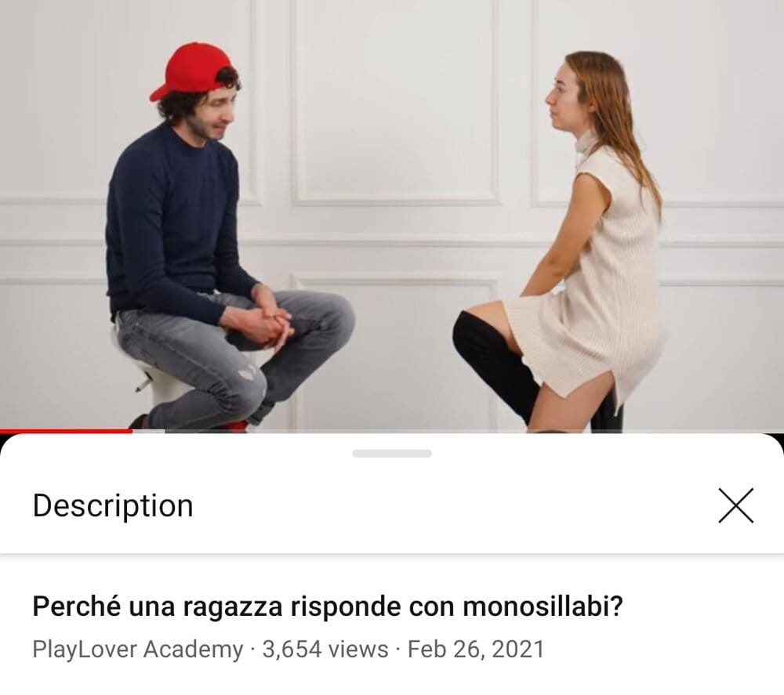Select the video title "Perché una ragazza risponde con monosillabi?"
This screenshot has height=695, width=784.
tap(328, 606)
